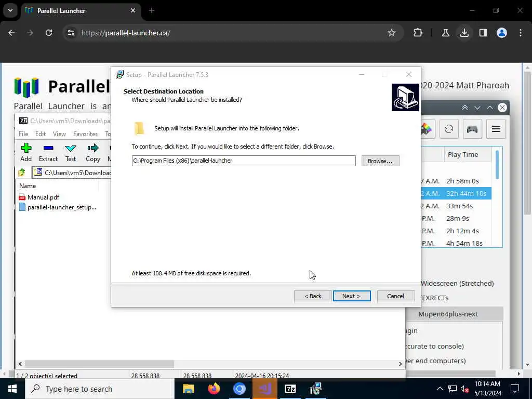Select the 2h 12m 4s row
Image resolution: width=532 pixels, height=399 pixels.
point(456,231)
